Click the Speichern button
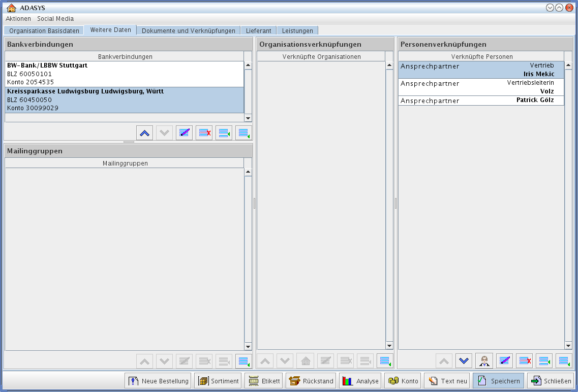 (x=498, y=381)
